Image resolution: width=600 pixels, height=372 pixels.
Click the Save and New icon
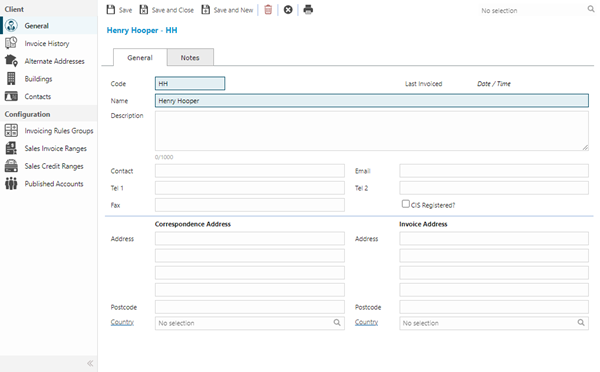point(205,10)
